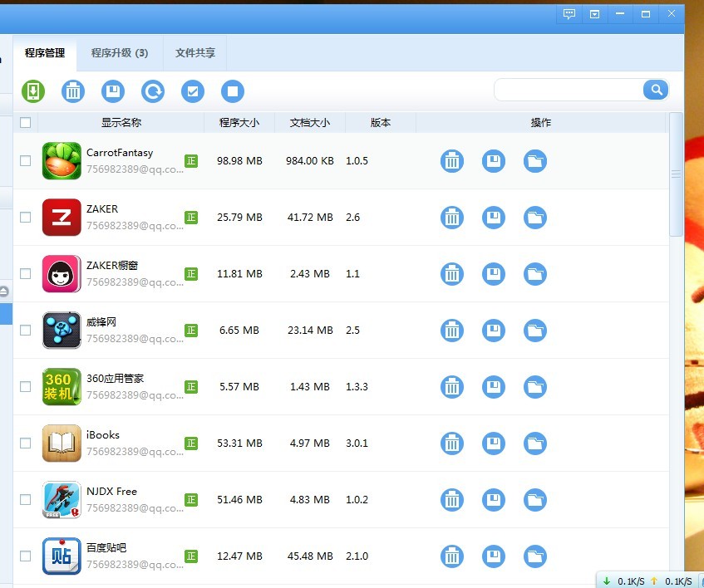Sort by 程序大小 column header
The image size is (704, 588).
click(239, 122)
